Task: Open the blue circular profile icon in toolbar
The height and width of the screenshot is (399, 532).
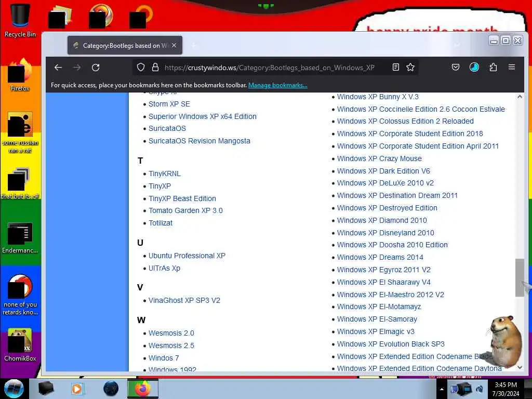Action: [474, 67]
